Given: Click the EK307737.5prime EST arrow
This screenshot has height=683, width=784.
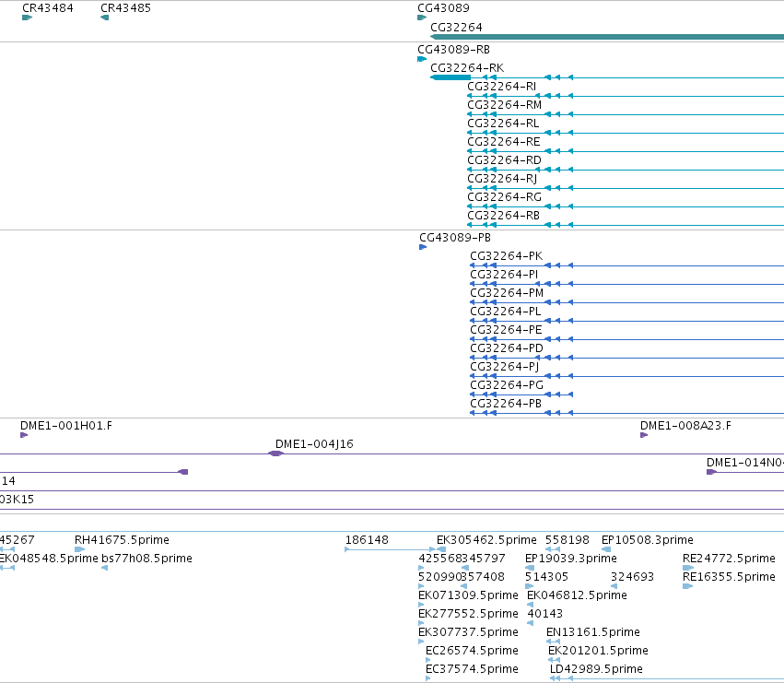Looking at the screenshot, I should 421,642.
